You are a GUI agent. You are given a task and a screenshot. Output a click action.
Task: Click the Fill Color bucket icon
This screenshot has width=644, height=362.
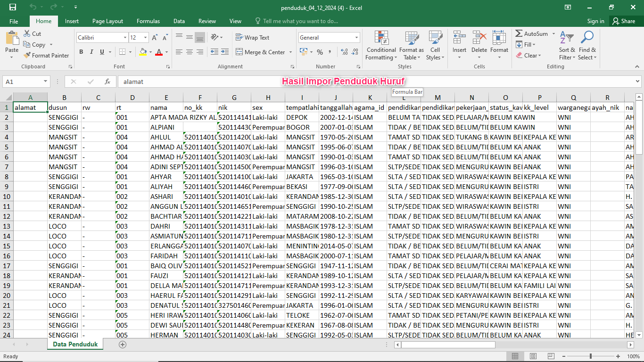coord(143,52)
